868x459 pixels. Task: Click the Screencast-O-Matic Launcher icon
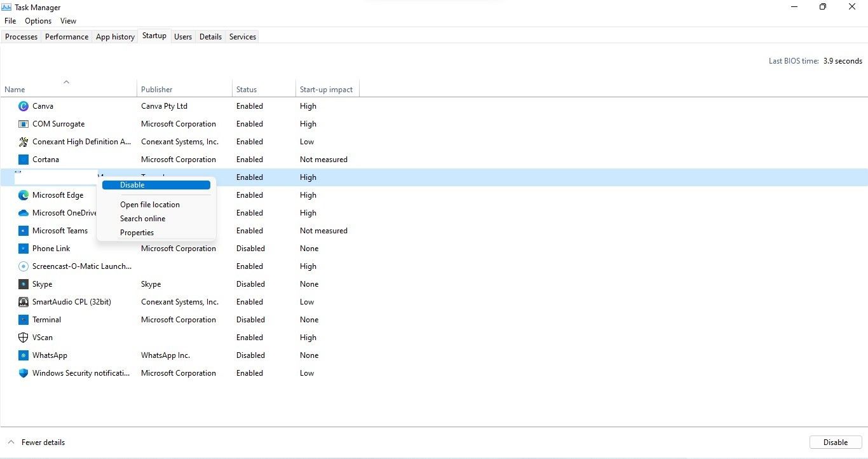pyautogui.click(x=24, y=266)
